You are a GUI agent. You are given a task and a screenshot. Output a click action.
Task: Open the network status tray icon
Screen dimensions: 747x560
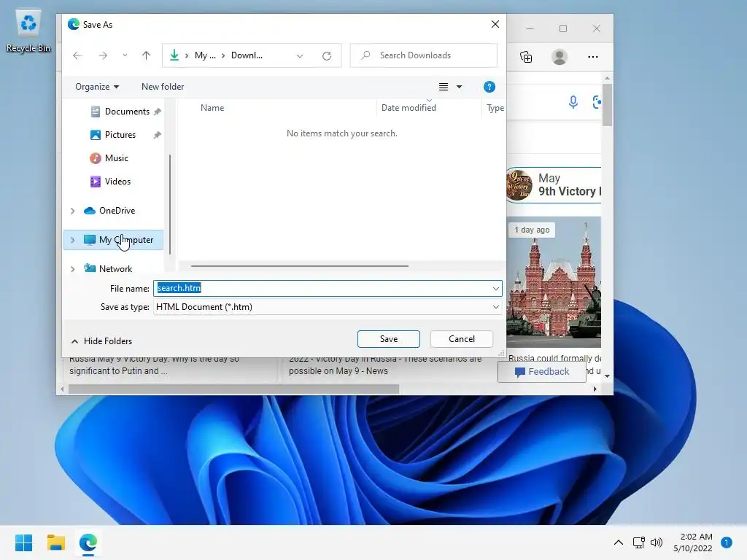[x=638, y=542]
